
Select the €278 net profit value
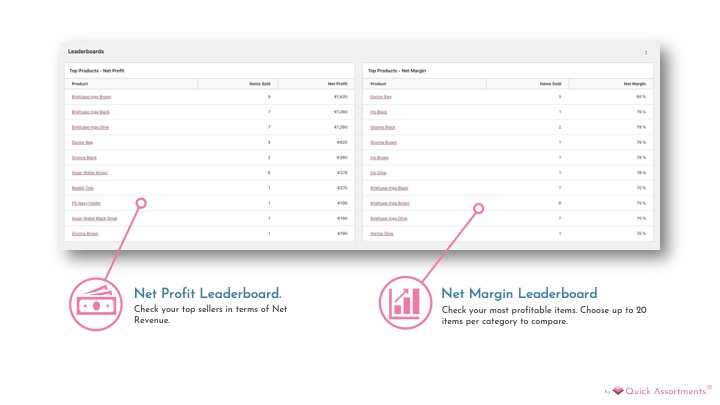pos(342,173)
